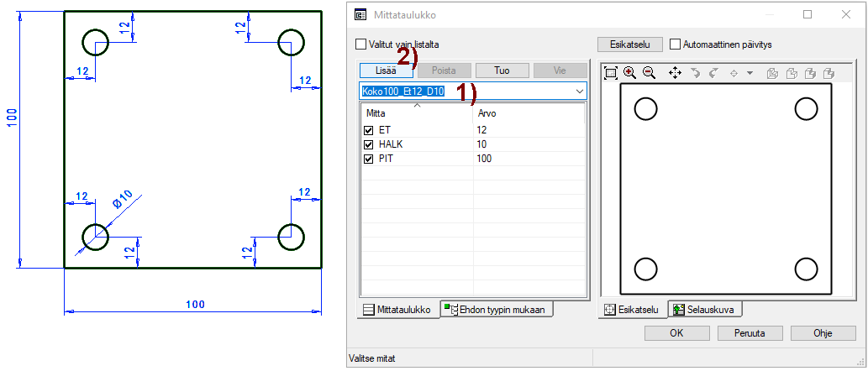Open dropdown arrow next to crosshair icon
Screen dimensions: 868x371
750,73
